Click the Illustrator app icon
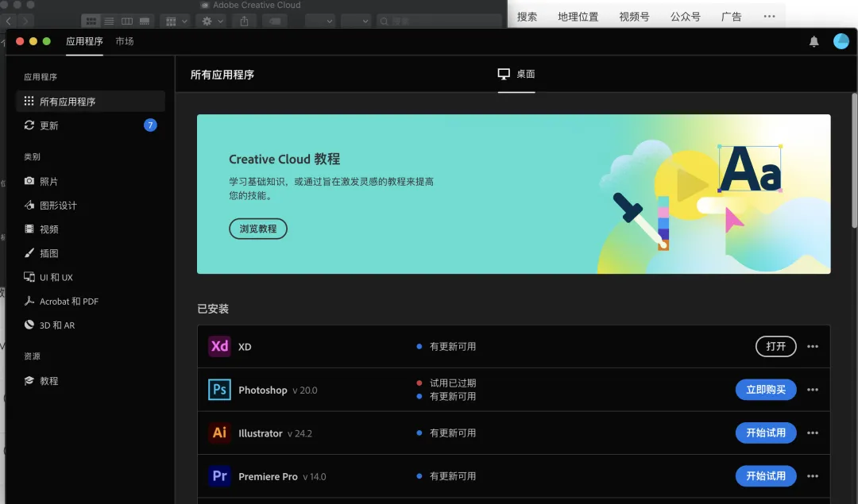The image size is (858, 504). tap(219, 433)
